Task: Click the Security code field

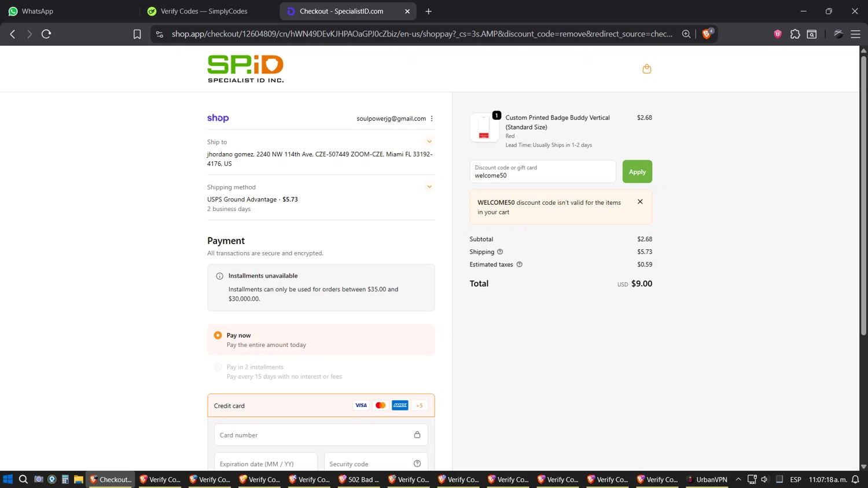Action: click(376, 463)
